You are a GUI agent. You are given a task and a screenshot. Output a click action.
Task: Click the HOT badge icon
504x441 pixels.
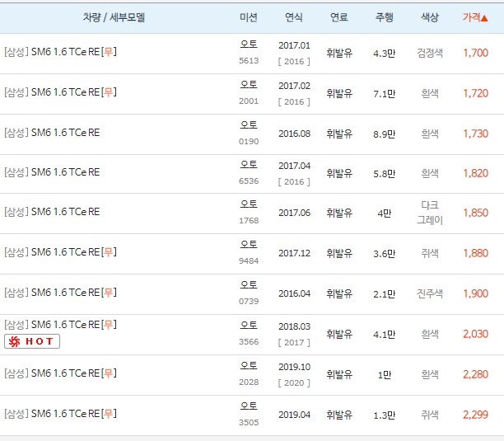coord(32,341)
